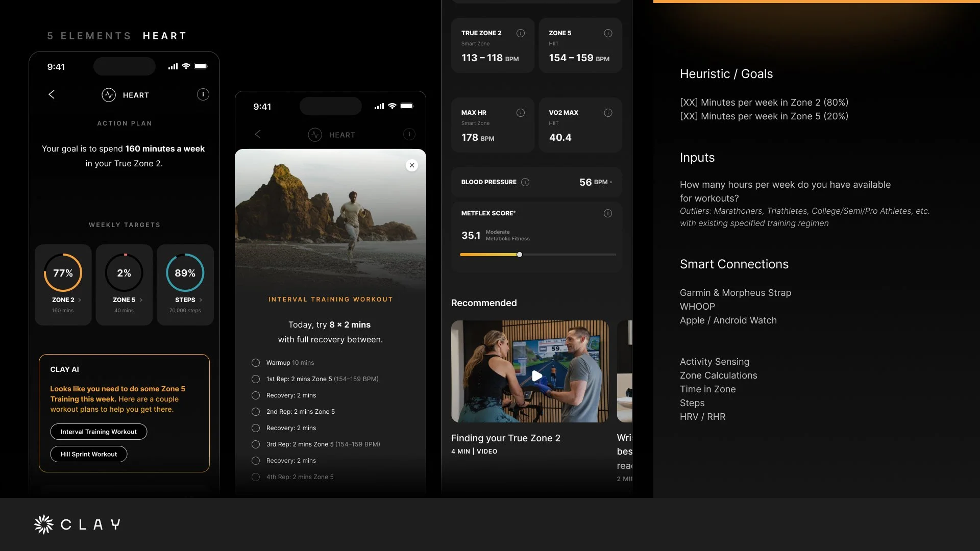
Task: Expand the Steps weekly target chevron
Action: (201, 300)
